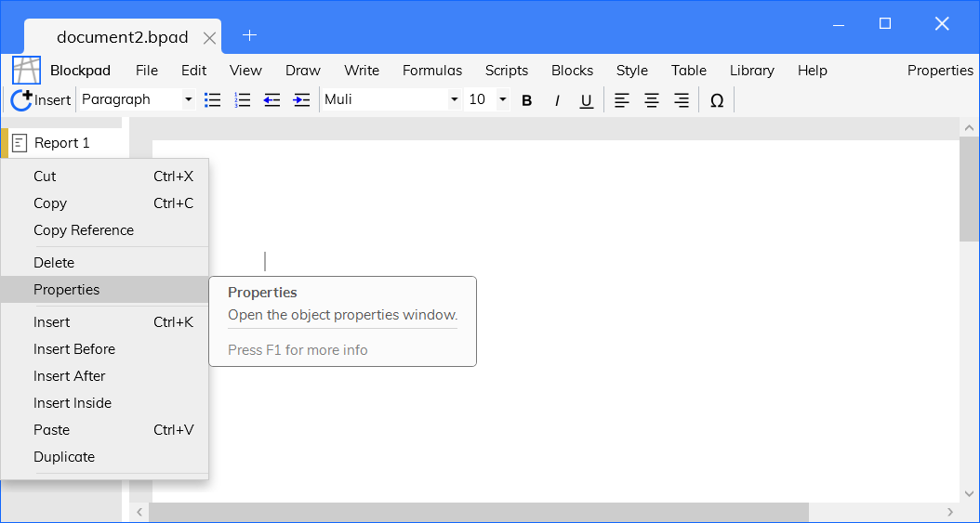Screen dimensions: 980x523
Task: Close the document2.bpad tab
Action: 210,39
